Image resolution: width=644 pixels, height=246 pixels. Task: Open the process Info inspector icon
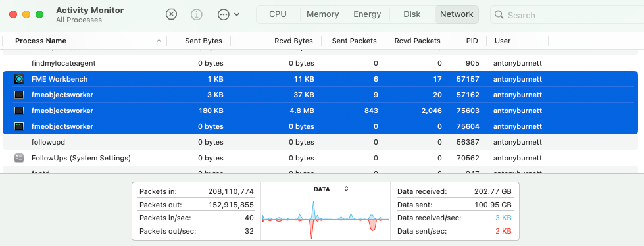pos(197,14)
